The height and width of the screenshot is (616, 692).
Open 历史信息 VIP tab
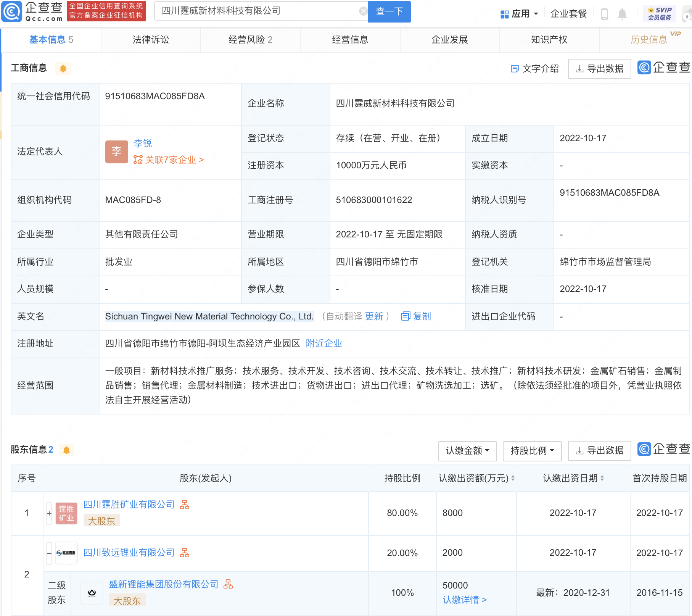649,40
